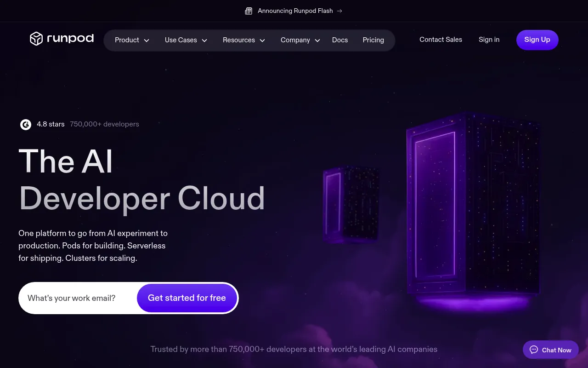
Task: Click the Sign in link
Action: 489,40
